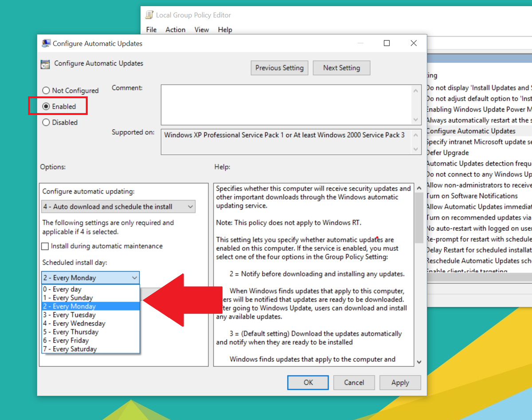Click the Next Setting button
The width and height of the screenshot is (532, 420).
(x=341, y=68)
